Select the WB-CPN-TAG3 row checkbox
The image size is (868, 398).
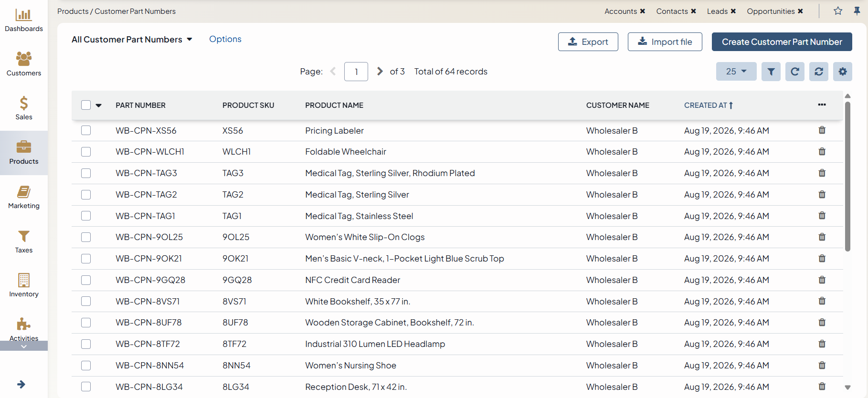(86, 173)
